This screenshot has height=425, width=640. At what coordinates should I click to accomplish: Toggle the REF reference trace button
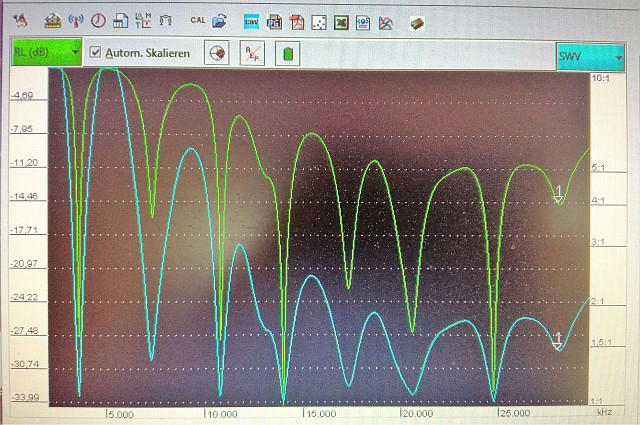[252, 53]
